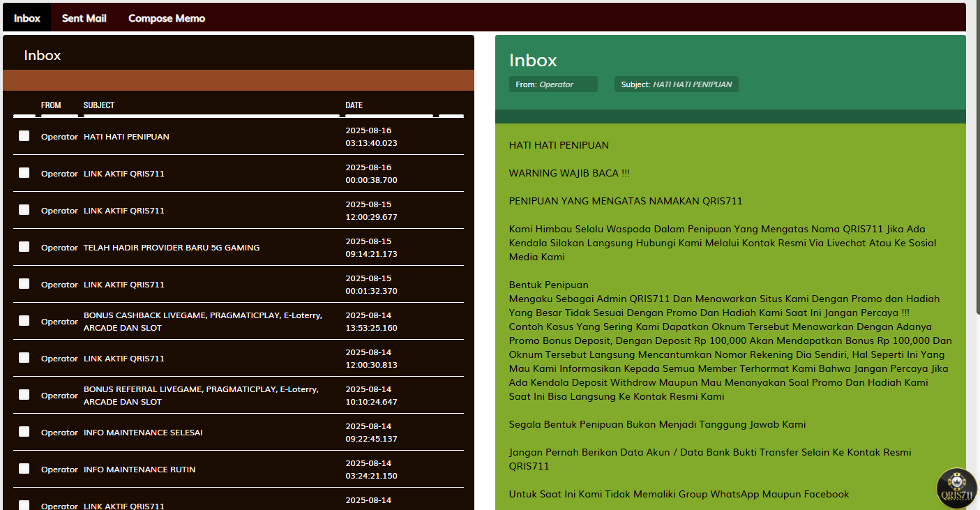The width and height of the screenshot is (980, 510).
Task: Select checkbox for LINK AKTIF QRIS711 dated 2025-08-16
Action: (24, 173)
